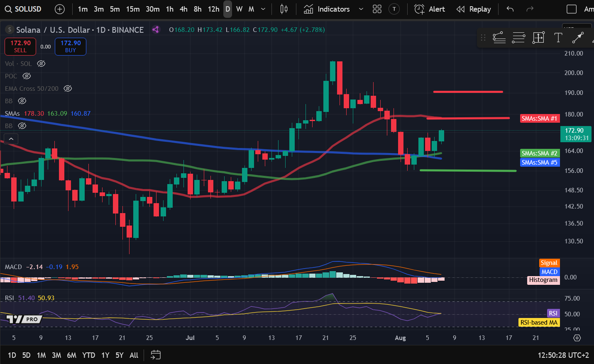
Task: Select the 3m timeframe
Action: pos(99,9)
